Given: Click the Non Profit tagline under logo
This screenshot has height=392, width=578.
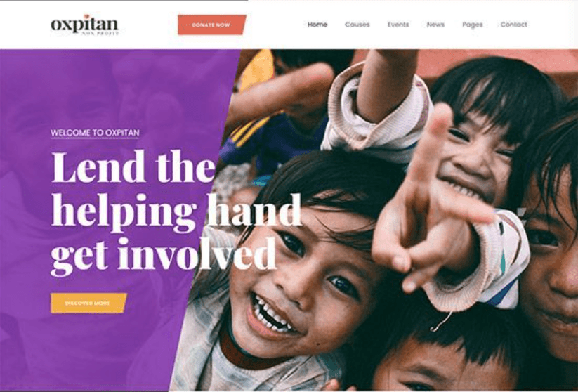Looking at the screenshot, I should click(100, 33).
